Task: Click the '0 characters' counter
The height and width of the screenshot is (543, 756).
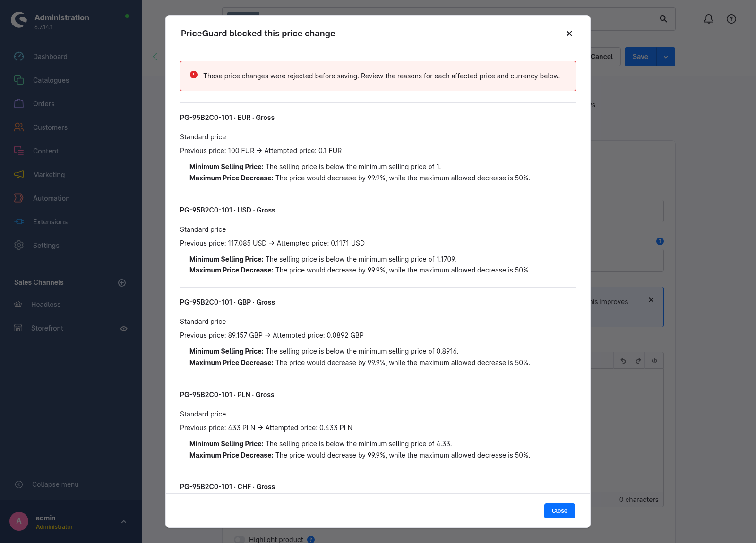Action: tap(639, 500)
